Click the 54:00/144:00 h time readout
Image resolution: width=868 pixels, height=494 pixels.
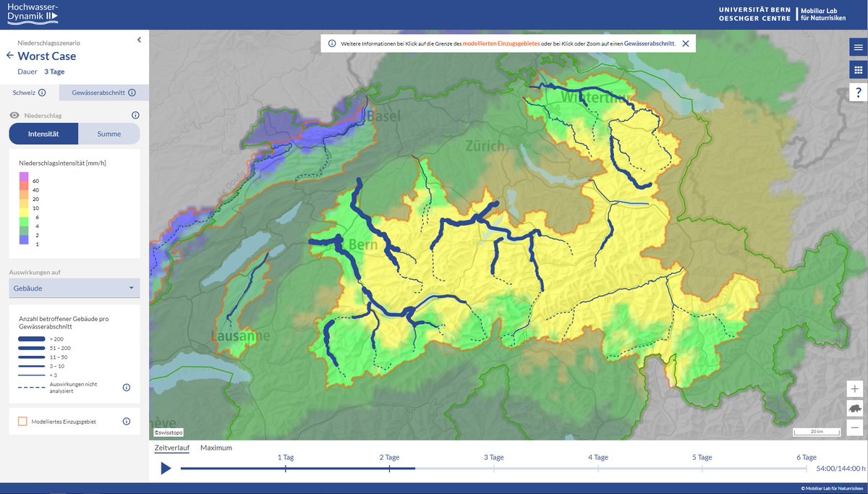tap(840, 469)
